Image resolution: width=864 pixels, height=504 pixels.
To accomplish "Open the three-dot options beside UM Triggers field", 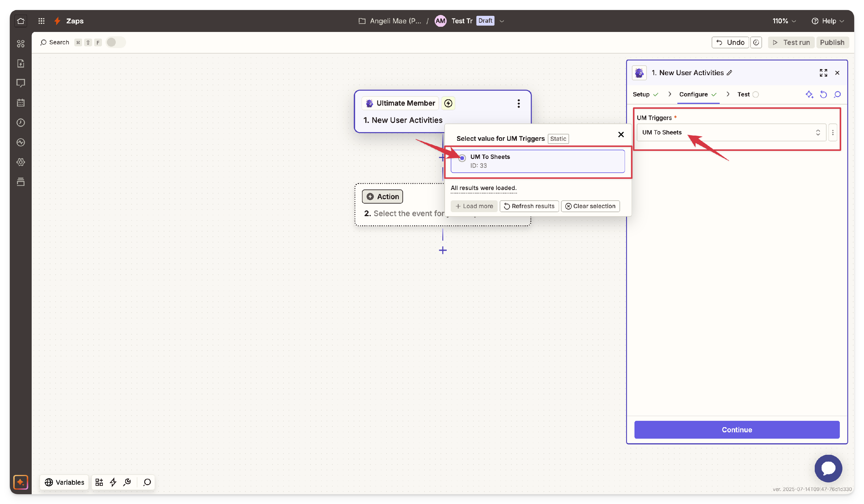I will pos(832,132).
